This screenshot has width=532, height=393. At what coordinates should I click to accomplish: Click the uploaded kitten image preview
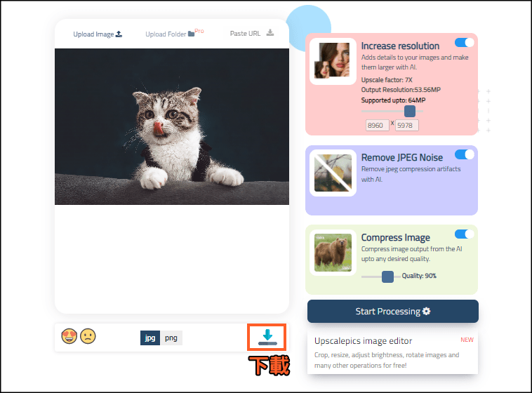(x=172, y=126)
